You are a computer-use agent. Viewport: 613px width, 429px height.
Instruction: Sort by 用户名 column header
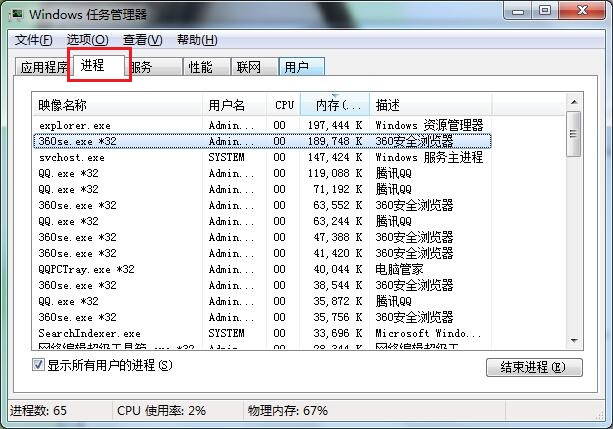(x=235, y=105)
